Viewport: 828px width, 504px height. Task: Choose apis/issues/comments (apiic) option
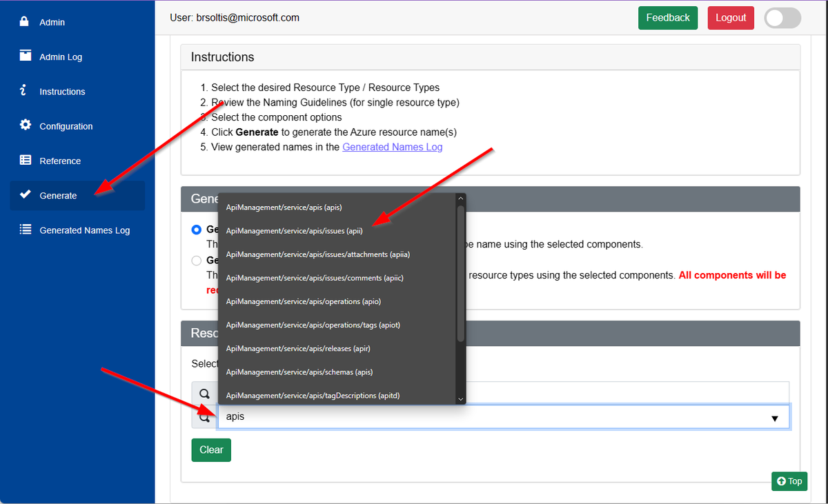pos(337,278)
